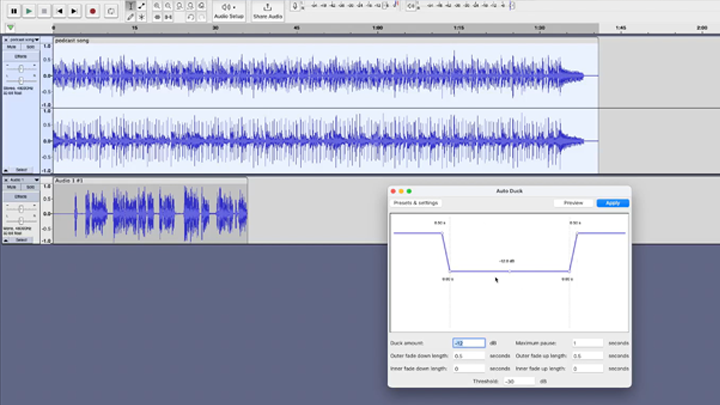Click the Pause playback button

(13, 10)
